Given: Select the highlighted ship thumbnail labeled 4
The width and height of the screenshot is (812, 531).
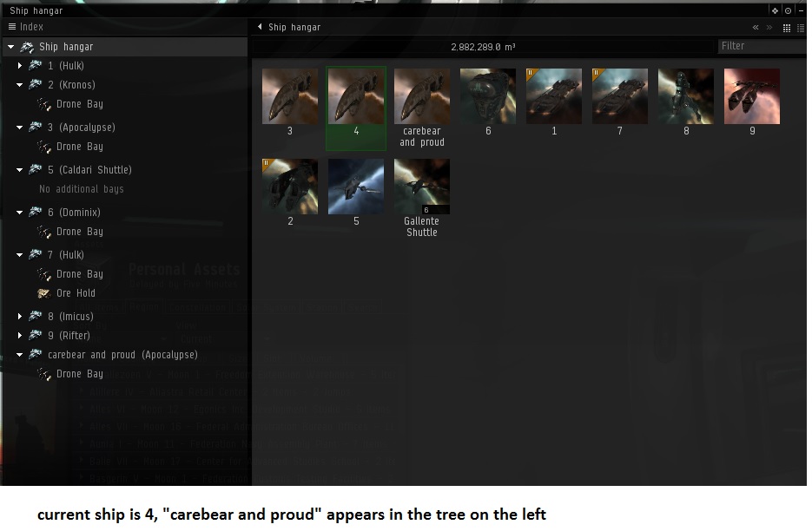Looking at the screenshot, I should 356,96.
